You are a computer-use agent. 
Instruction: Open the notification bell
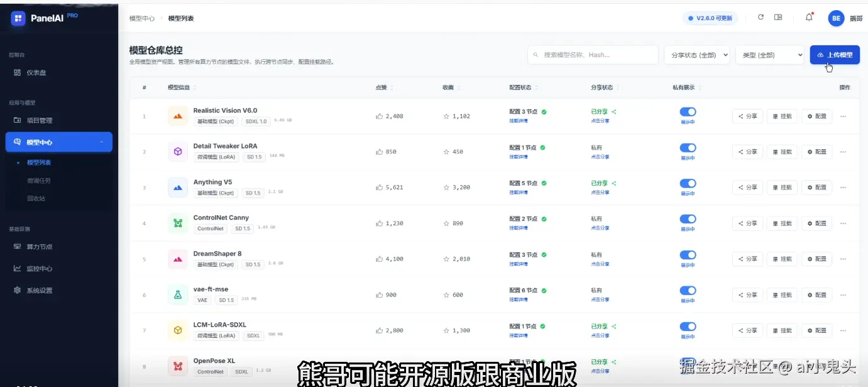[x=809, y=18]
